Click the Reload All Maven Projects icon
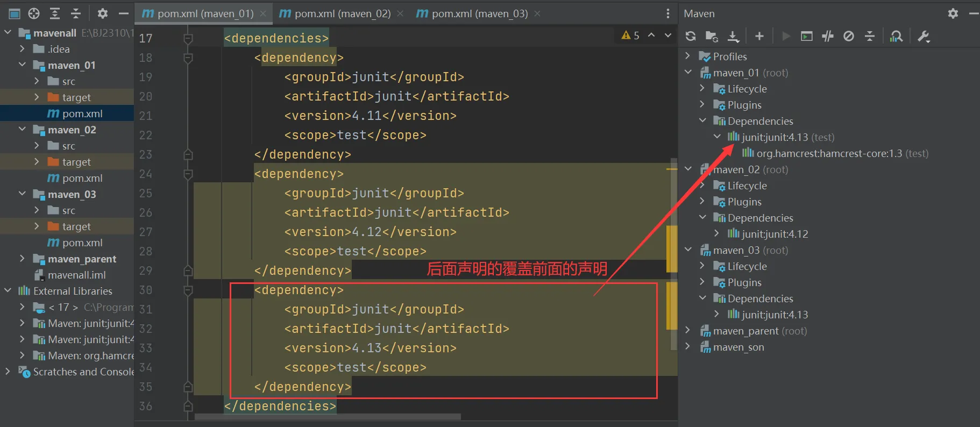This screenshot has width=980, height=427. [x=691, y=36]
